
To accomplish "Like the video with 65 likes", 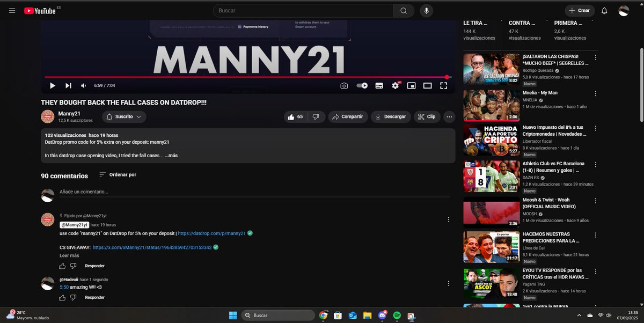I will (296, 116).
